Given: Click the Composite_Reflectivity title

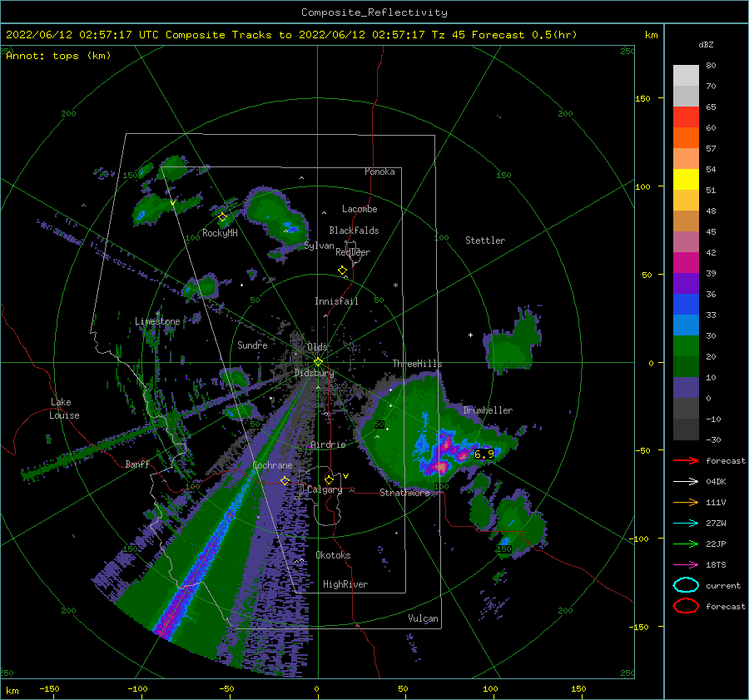Looking at the screenshot, I should tap(374, 12).
